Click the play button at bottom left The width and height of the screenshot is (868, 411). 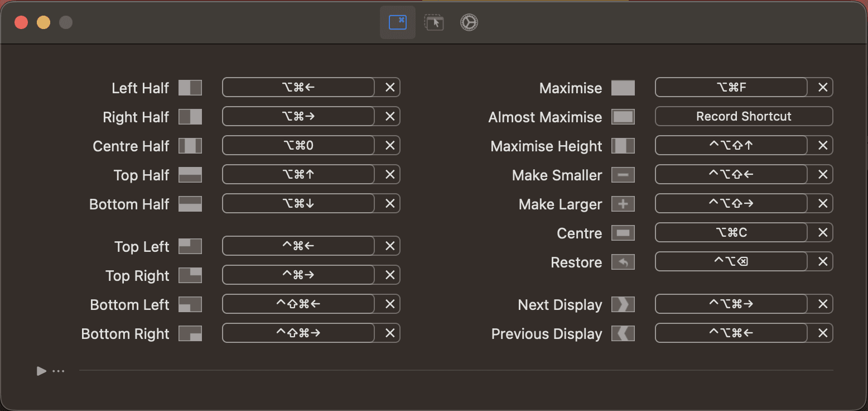[x=40, y=371]
